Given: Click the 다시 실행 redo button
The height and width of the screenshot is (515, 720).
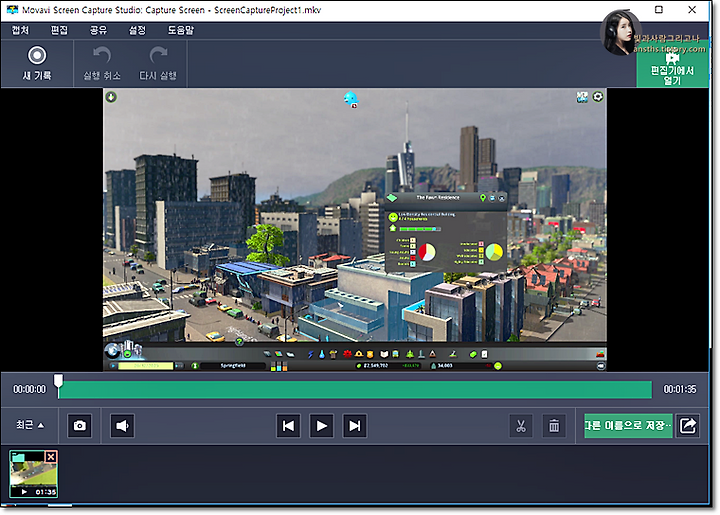Looking at the screenshot, I should (x=158, y=63).
